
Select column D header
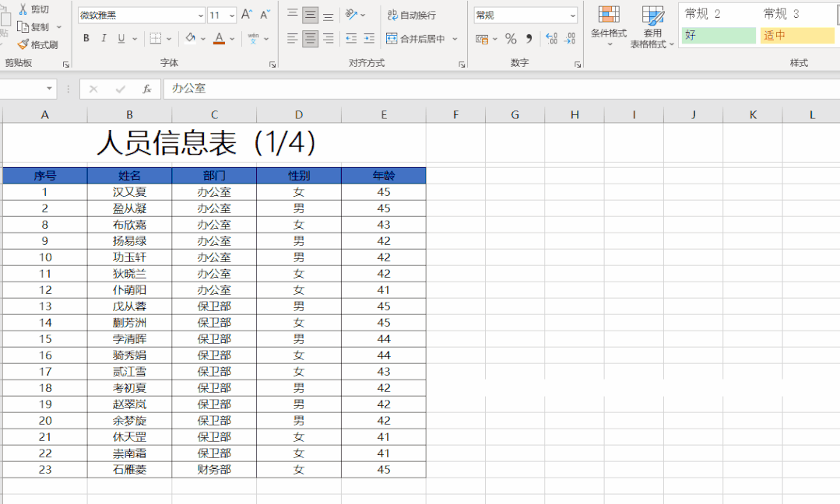pyautogui.click(x=299, y=114)
